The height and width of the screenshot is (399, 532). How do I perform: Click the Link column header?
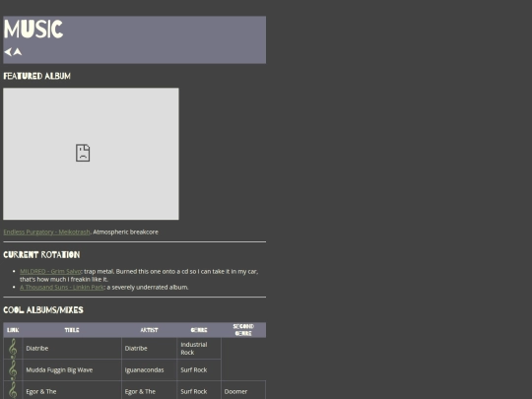click(13, 330)
